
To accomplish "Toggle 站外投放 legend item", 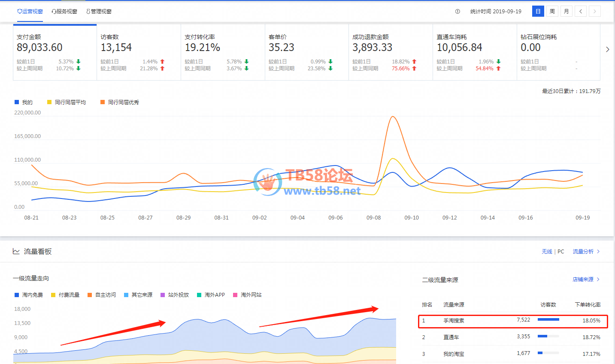I will tap(175, 295).
